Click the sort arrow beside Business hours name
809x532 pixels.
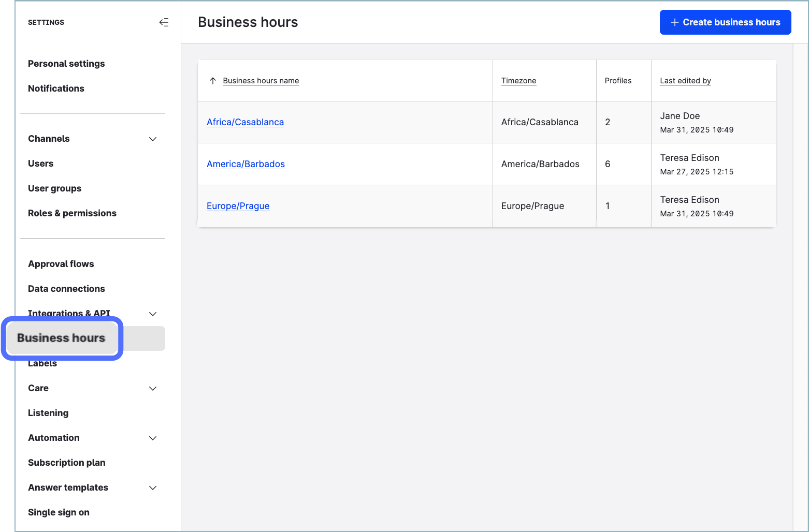click(x=212, y=81)
